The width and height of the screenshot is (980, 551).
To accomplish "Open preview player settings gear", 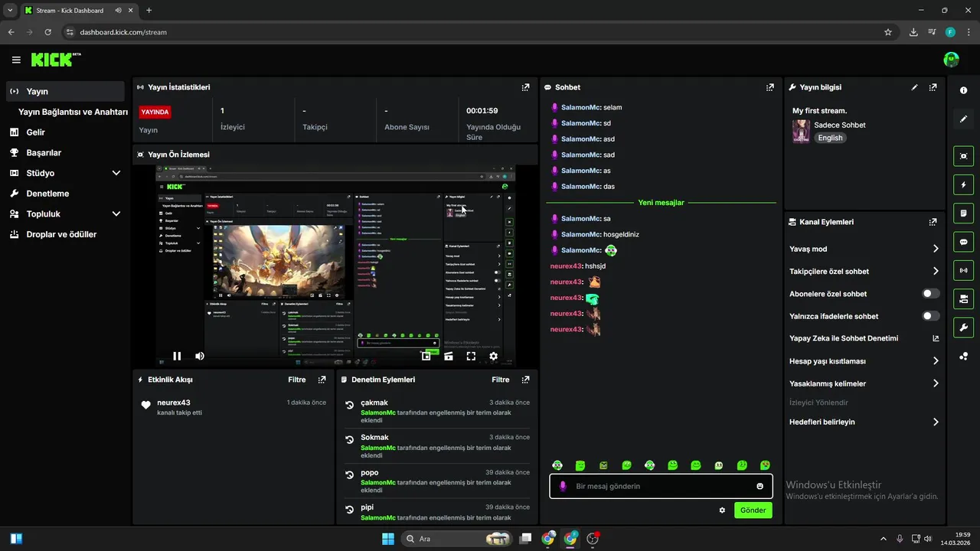I will (493, 356).
